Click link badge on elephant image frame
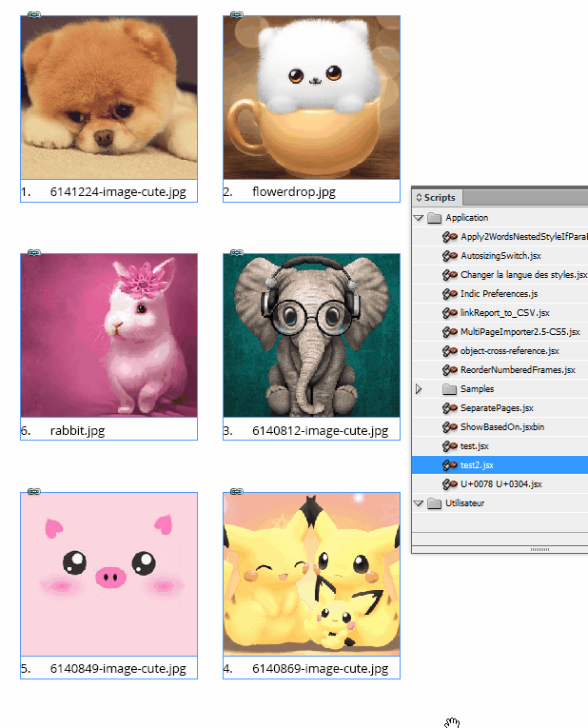This screenshot has width=588, height=728. pyautogui.click(x=237, y=252)
